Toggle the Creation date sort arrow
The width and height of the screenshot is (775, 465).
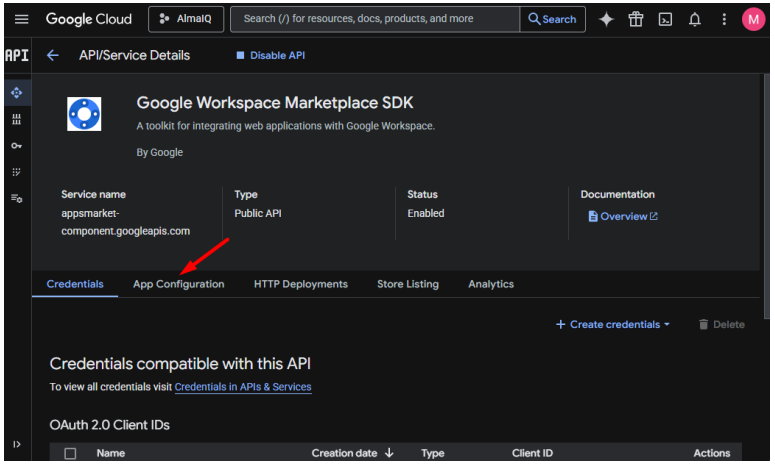pos(389,453)
